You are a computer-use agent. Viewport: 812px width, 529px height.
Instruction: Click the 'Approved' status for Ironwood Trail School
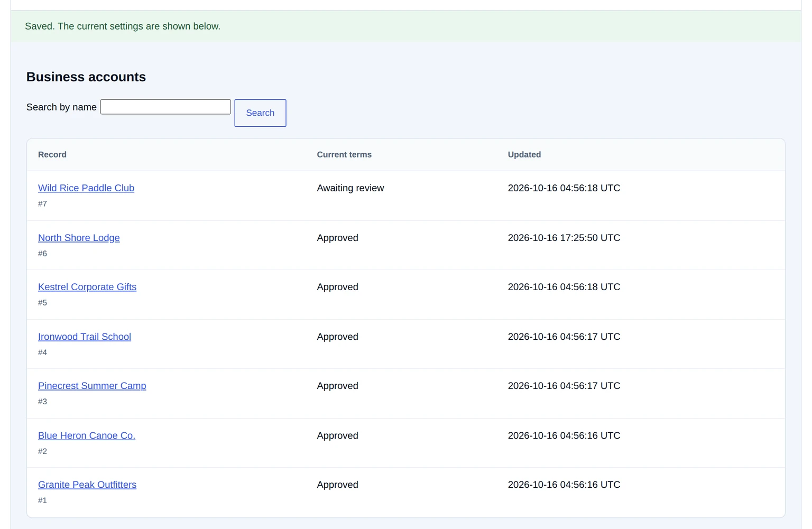tap(338, 337)
